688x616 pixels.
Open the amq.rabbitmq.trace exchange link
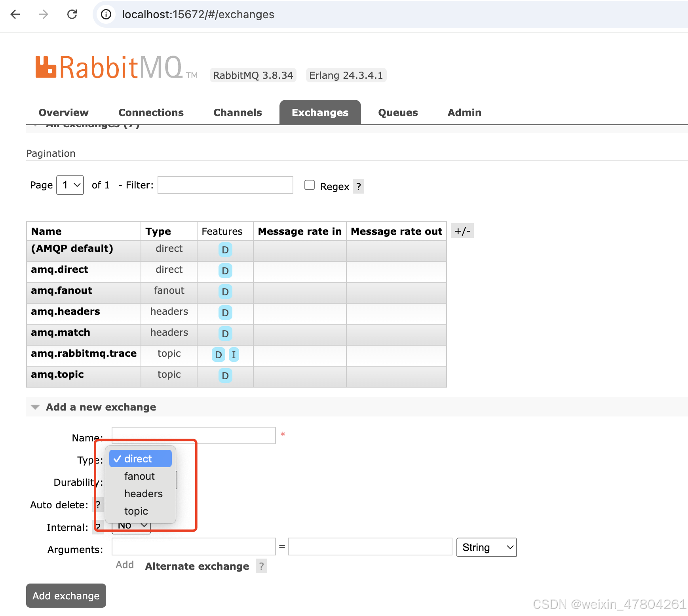pos(84,353)
